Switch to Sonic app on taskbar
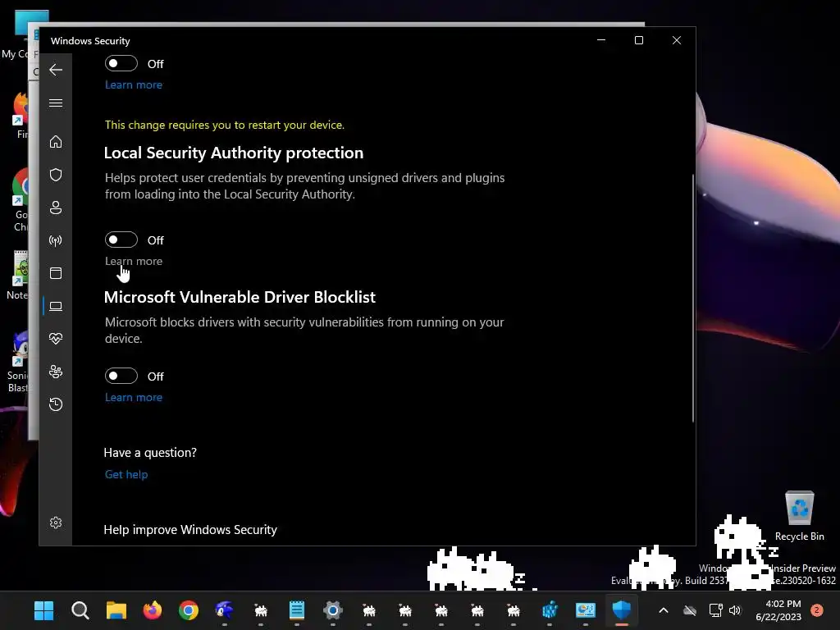Image resolution: width=840 pixels, height=630 pixels. coord(225,610)
